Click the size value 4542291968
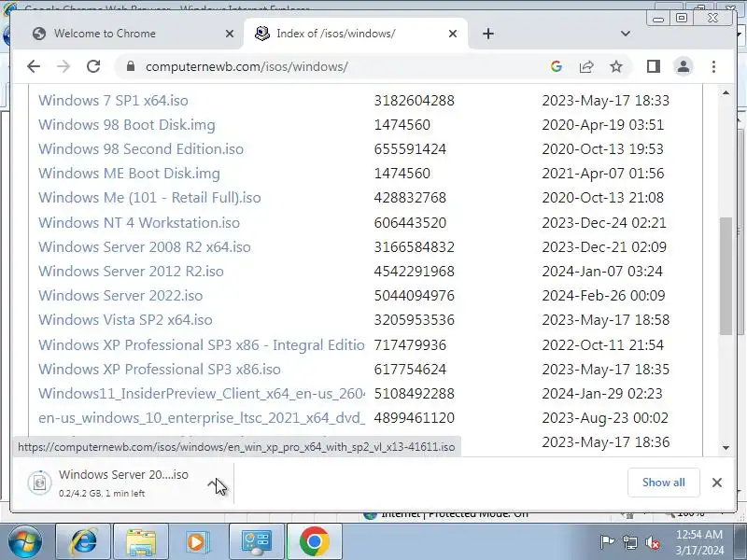This screenshot has height=560, width=747. pos(414,272)
